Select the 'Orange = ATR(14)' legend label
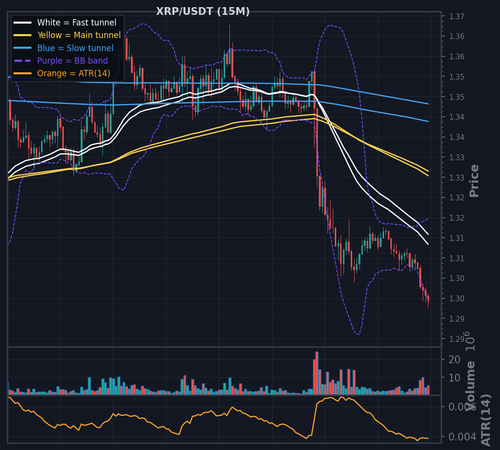This screenshot has height=450, width=500. [74, 73]
